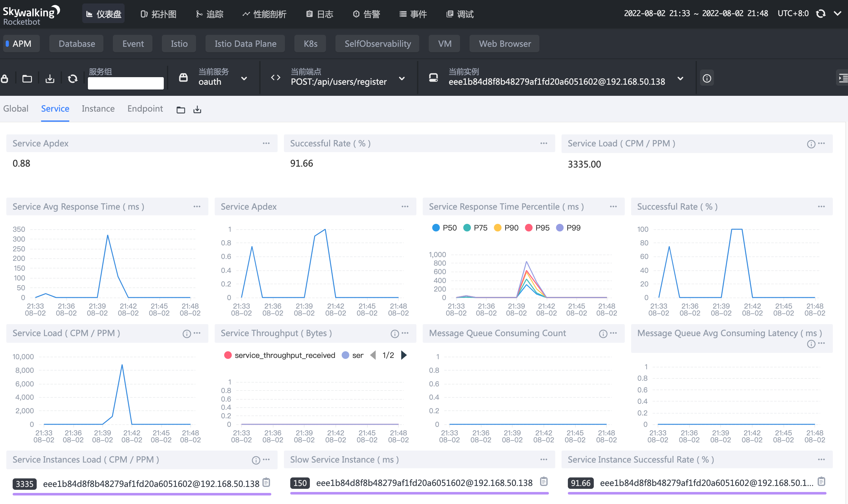Open the 仪表盘 dashboard menu
The image size is (848, 504).
tap(103, 14)
